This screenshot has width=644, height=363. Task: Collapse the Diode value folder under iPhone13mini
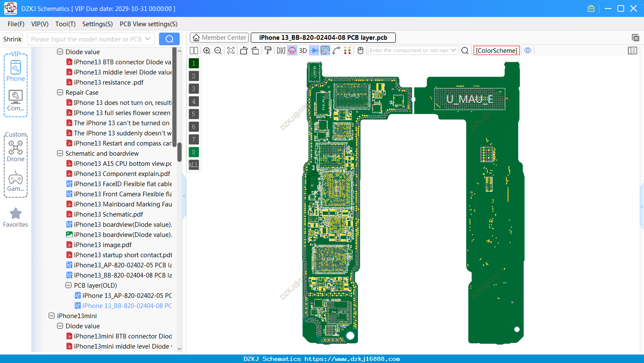[60, 326]
